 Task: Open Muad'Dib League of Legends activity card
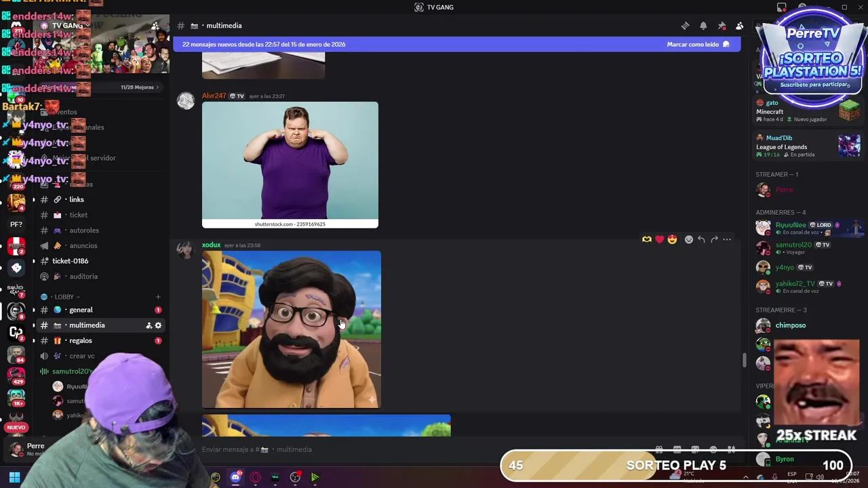tap(808, 146)
